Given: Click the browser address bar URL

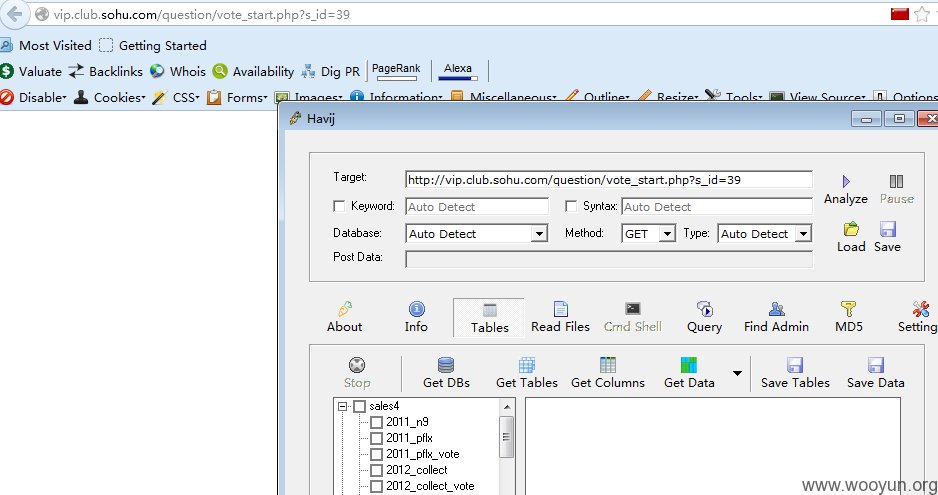Looking at the screenshot, I should (x=202, y=14).
